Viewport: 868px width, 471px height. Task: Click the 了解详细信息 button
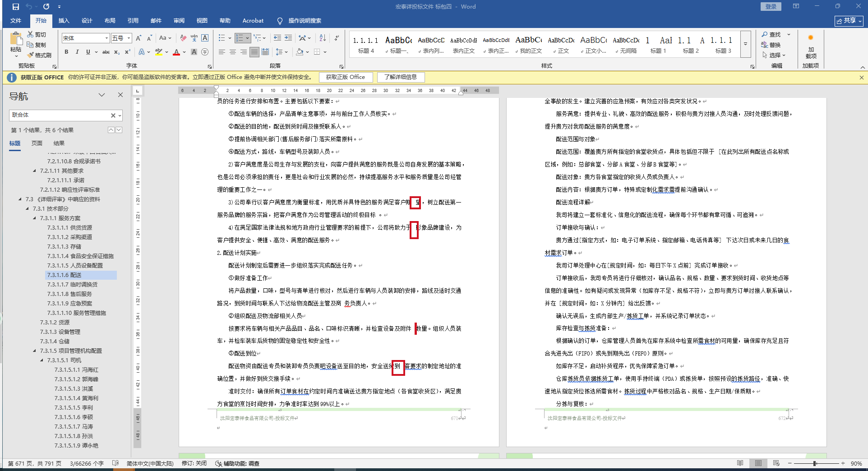[x=401, y=77]
